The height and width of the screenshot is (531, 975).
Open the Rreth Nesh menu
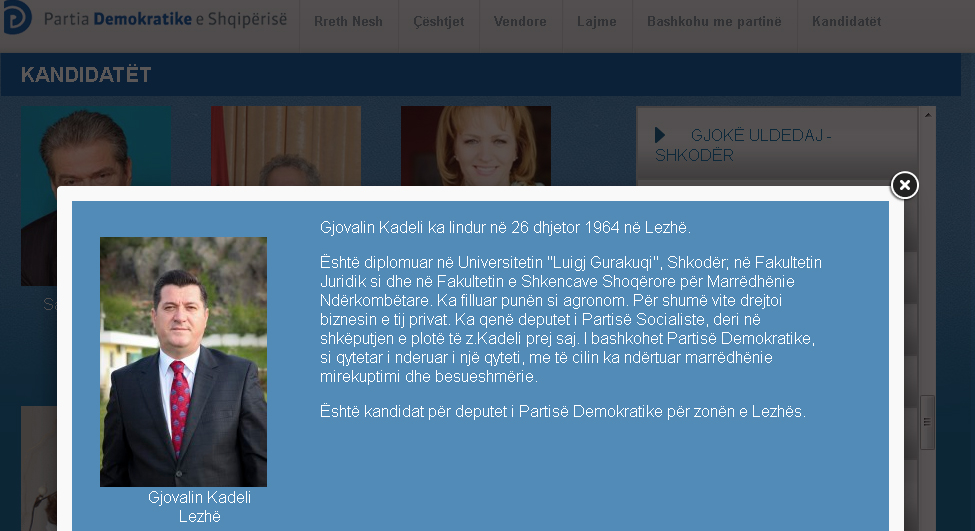click(348, 21)
